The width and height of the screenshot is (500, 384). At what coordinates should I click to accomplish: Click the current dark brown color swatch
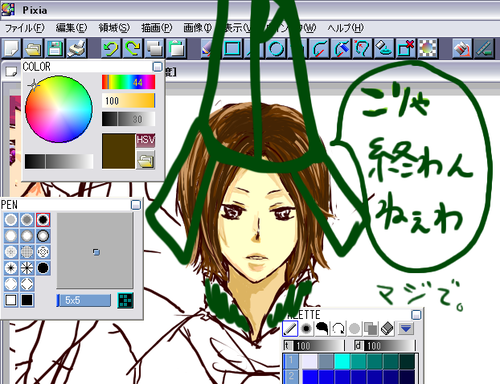[x=118, y=151]
